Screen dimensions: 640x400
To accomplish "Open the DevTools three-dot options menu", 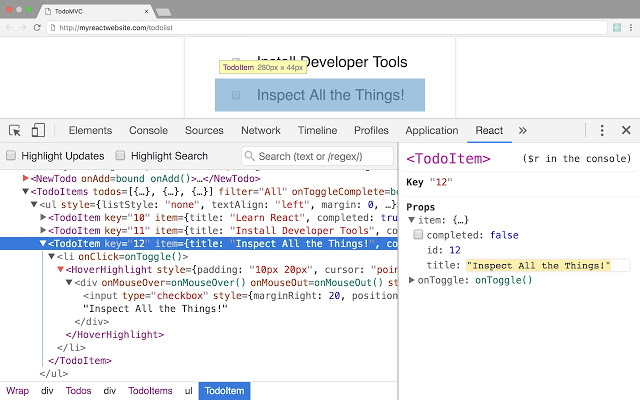I will pos(602,131).
